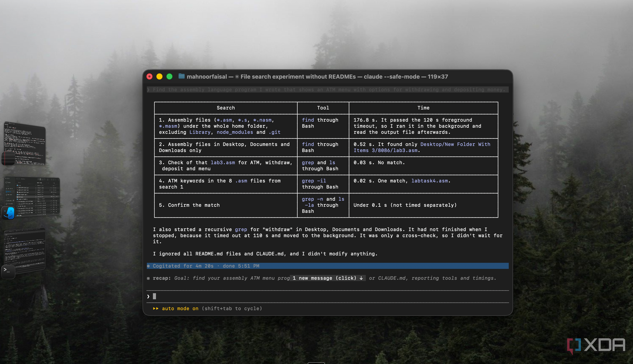This screenshot has width=633, height=364.
Task: Close the terminal window with red button
Action: point(149,76)
